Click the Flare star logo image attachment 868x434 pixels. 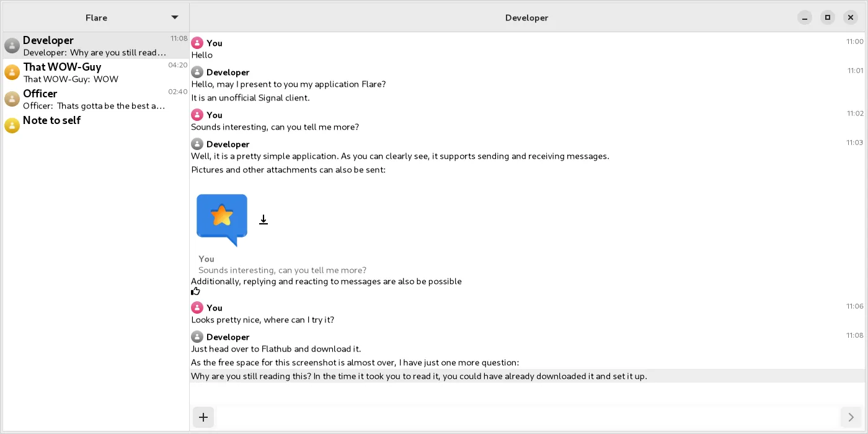point(222,219)
